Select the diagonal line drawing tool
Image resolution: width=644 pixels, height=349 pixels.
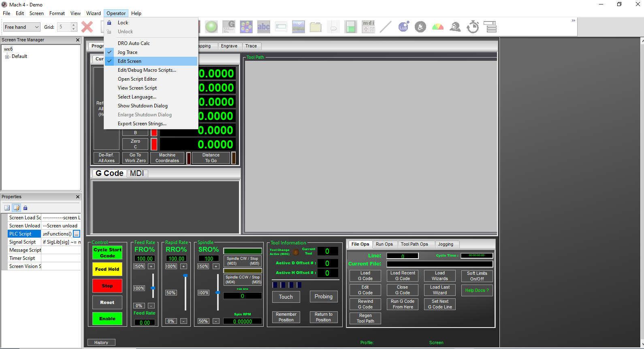(386, 27)
